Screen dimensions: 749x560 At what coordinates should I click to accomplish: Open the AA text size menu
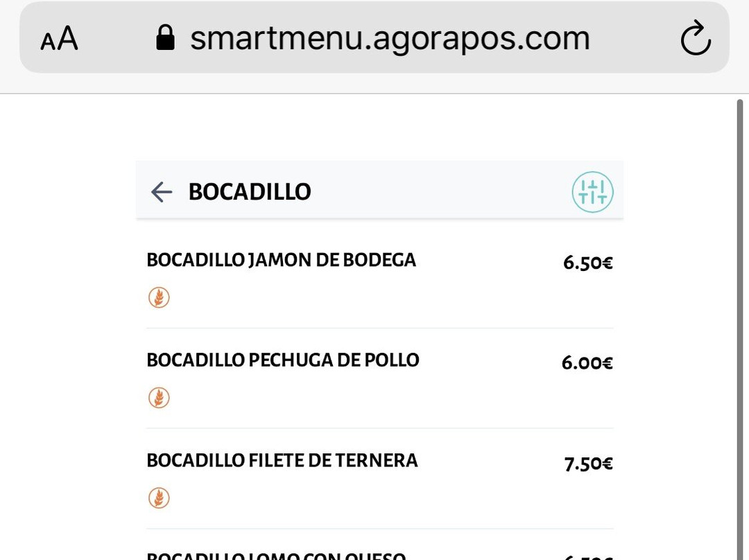59,38
